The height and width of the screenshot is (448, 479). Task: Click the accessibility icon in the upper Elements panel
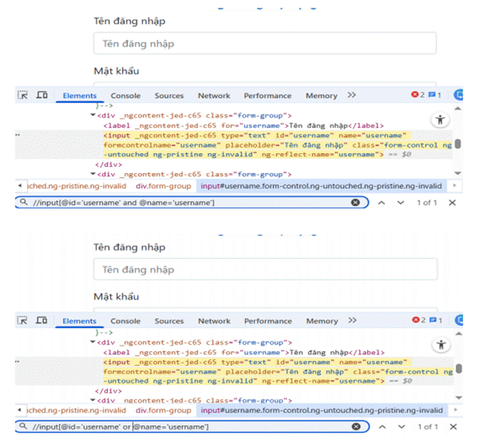click(440, 120)
